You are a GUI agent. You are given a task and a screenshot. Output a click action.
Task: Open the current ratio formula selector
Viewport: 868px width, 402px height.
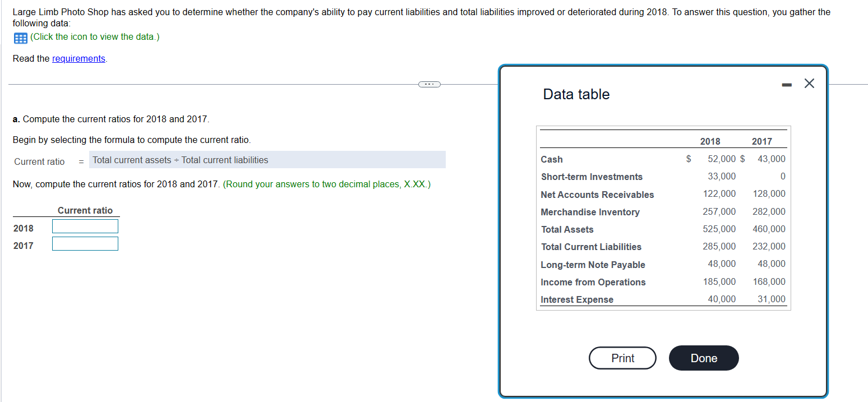click(267, 160)
